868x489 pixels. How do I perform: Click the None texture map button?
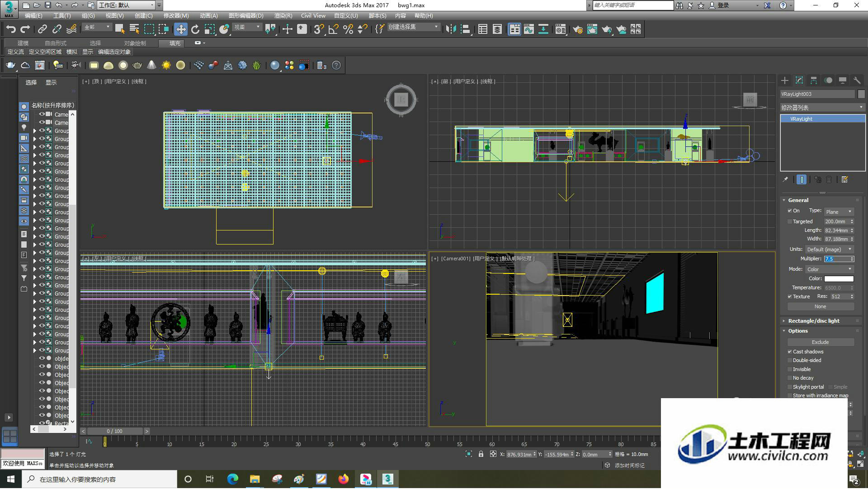click(x=821, y=307)
